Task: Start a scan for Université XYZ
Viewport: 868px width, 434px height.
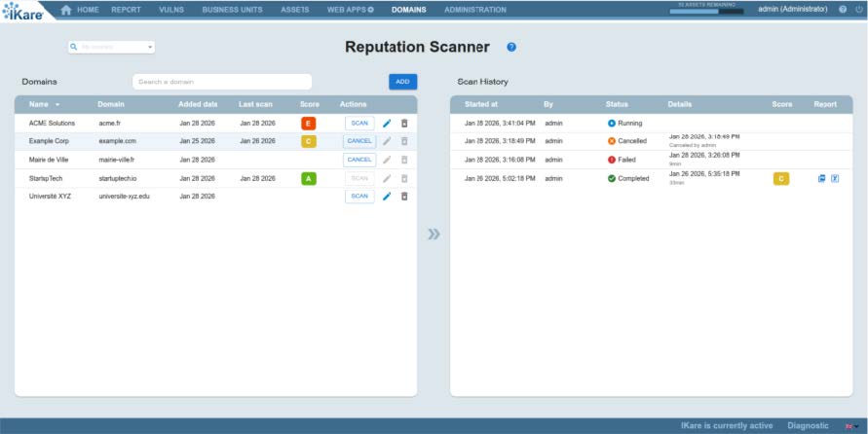Action: coord(359,197)
